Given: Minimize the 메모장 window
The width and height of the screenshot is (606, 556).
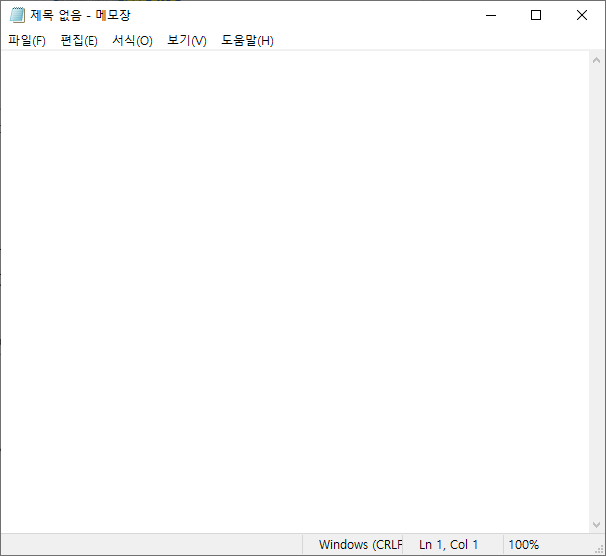Looking at the screenshot, I should tap(491, 15).
